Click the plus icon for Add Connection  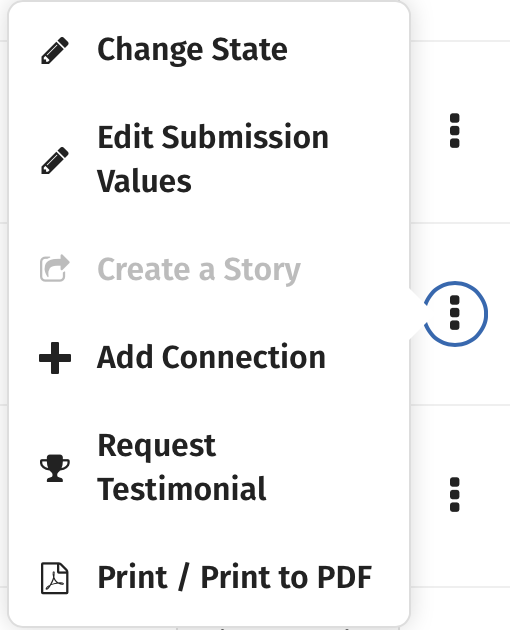click(55, 358)
